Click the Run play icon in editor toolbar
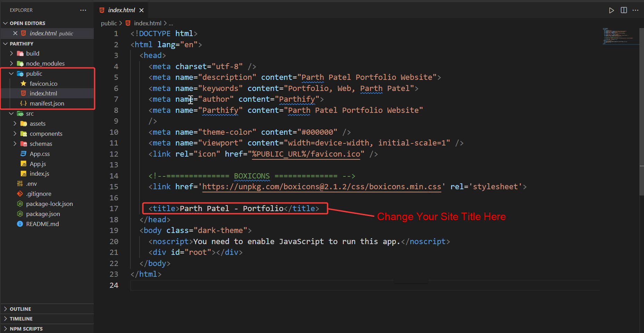This screenshot has height=333, width=644. coord(611,10)
